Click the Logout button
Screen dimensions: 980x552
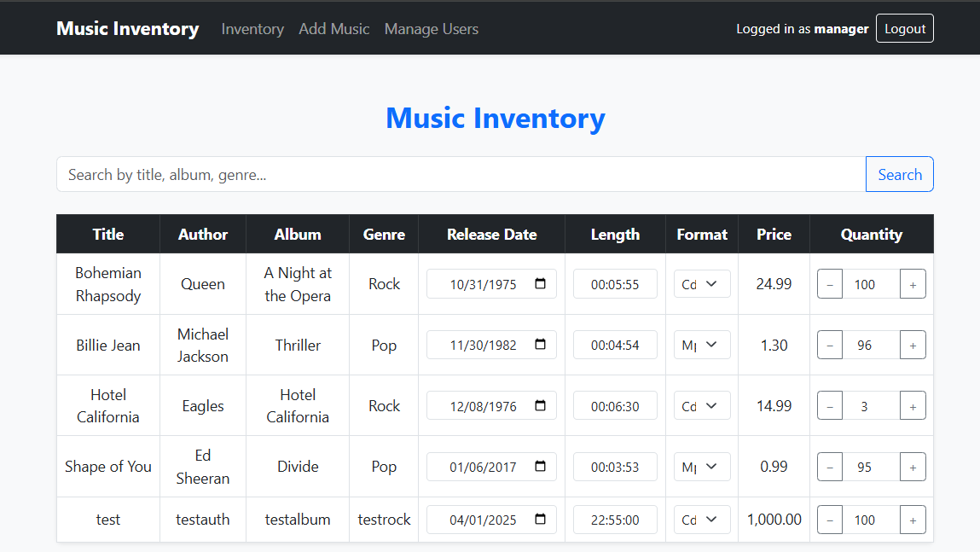point(904,28)
